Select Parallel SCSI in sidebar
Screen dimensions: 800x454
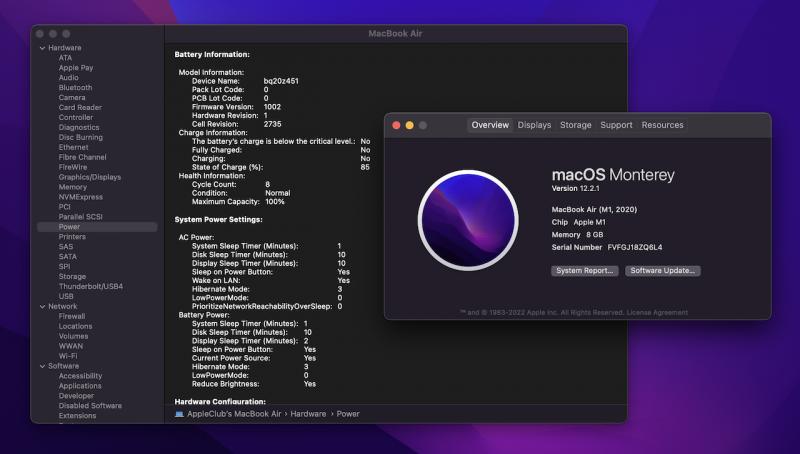80,217
